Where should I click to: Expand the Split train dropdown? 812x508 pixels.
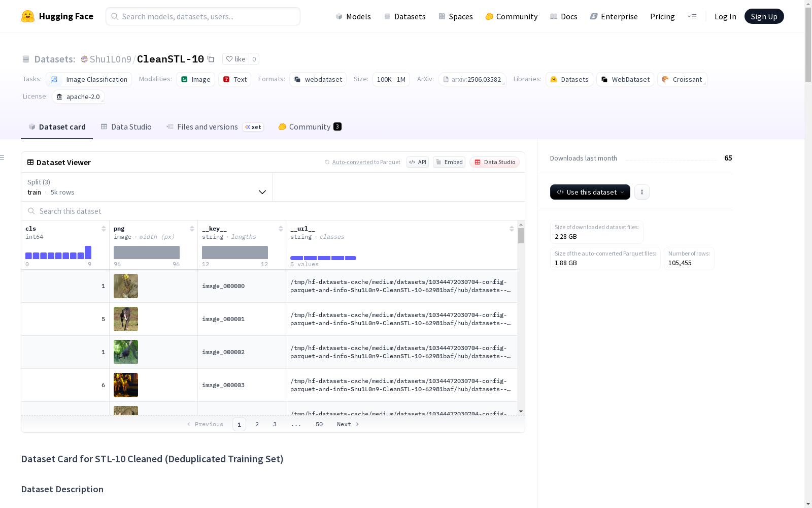(x=147, y=187)
